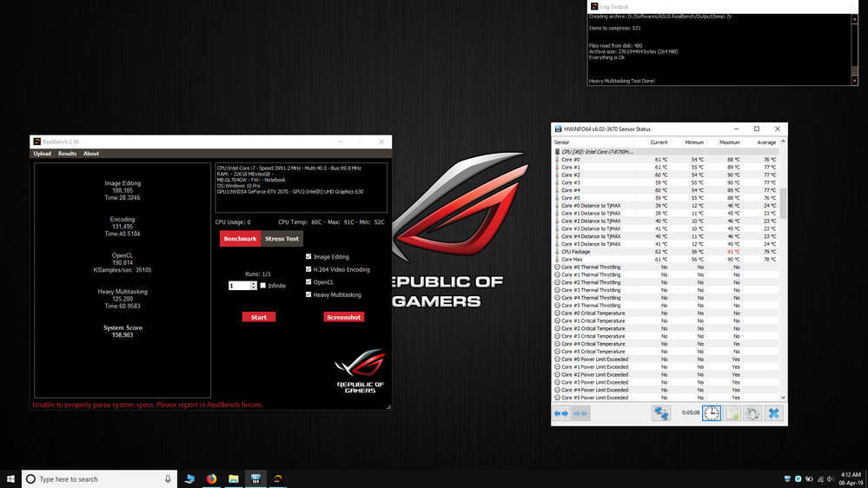Select Core #3 Critical Temperature row
Viewport: 868px width, 488px height.
666,336
